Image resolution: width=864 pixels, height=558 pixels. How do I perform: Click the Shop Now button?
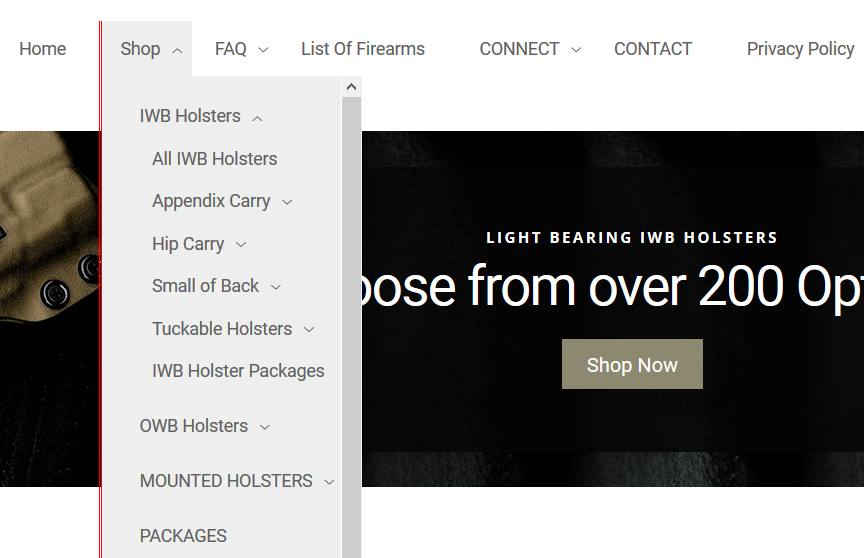coord(632,365)
